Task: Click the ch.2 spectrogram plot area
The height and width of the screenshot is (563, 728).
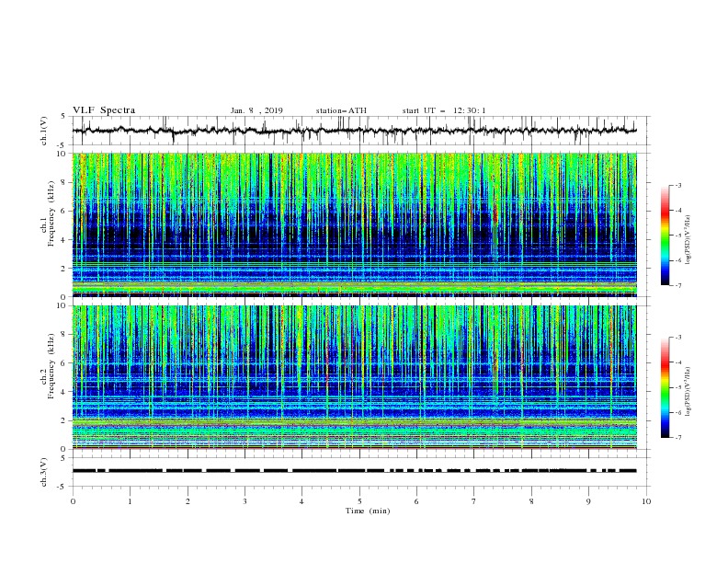Action: [355, 377]
